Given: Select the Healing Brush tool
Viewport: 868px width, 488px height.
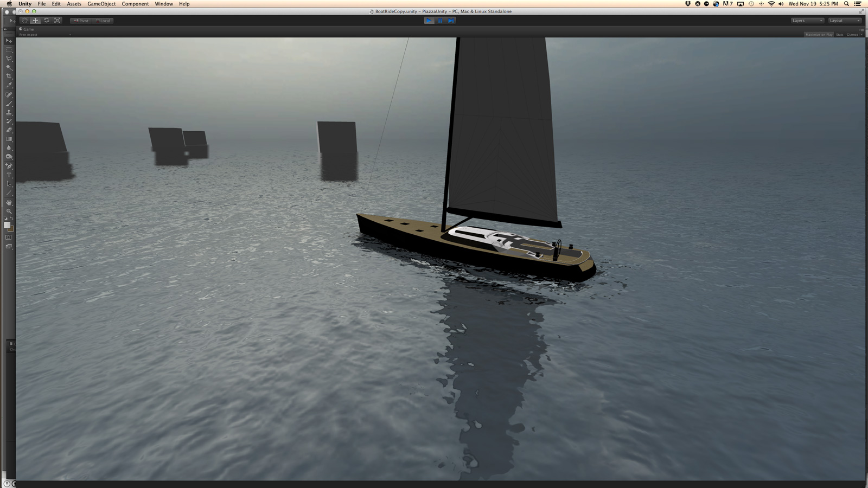Looking at the screenshot, I should (x=9, y=95).
